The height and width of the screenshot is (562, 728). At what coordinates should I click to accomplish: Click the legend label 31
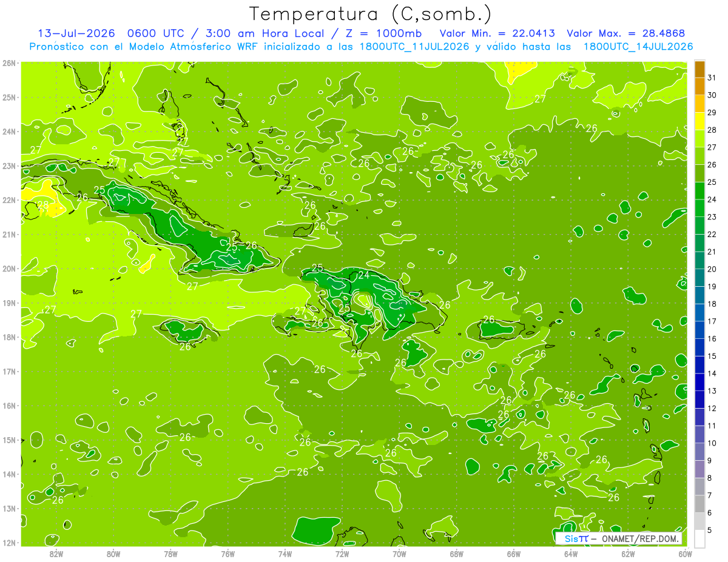[712, 78]
